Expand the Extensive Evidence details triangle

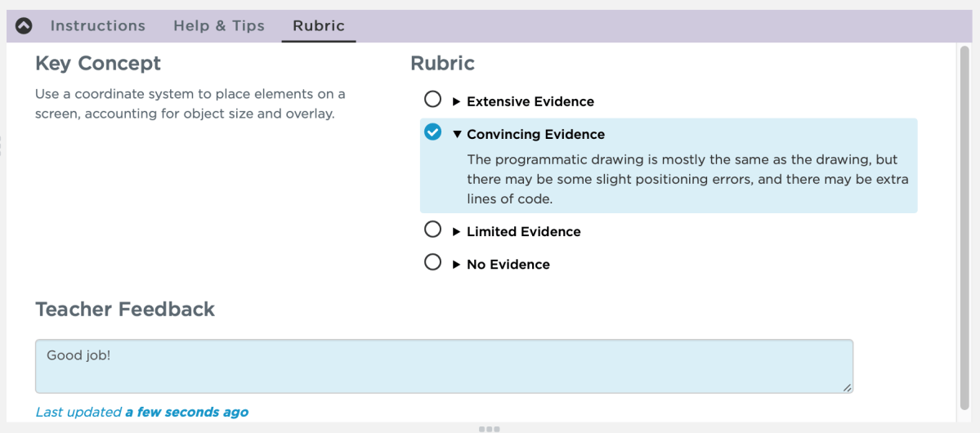click(x=457, y=101)
